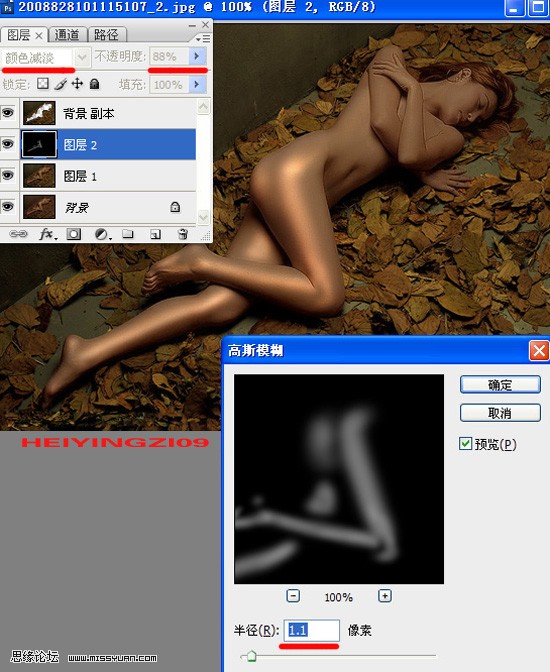Close the layers panel
Image resolution: width=550 pixels, height=672 pixels.
206,24
